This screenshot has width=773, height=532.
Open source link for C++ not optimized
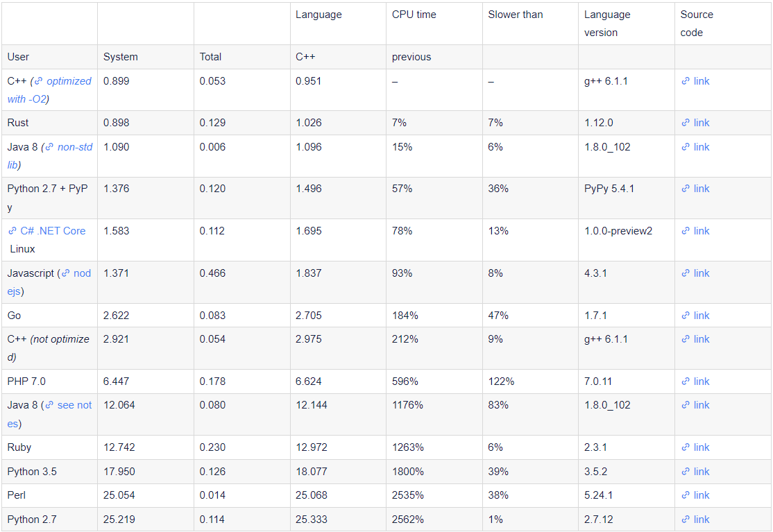pyautogui.click(x=695, y=339)
